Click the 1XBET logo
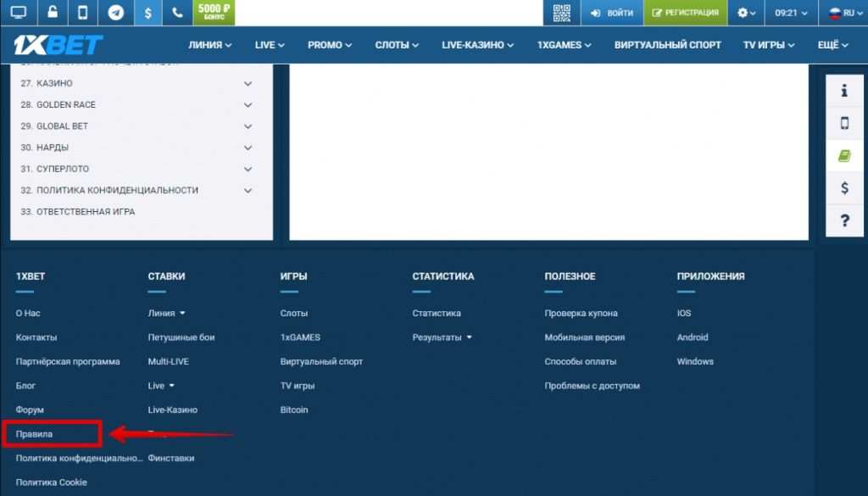 [58, 45]
